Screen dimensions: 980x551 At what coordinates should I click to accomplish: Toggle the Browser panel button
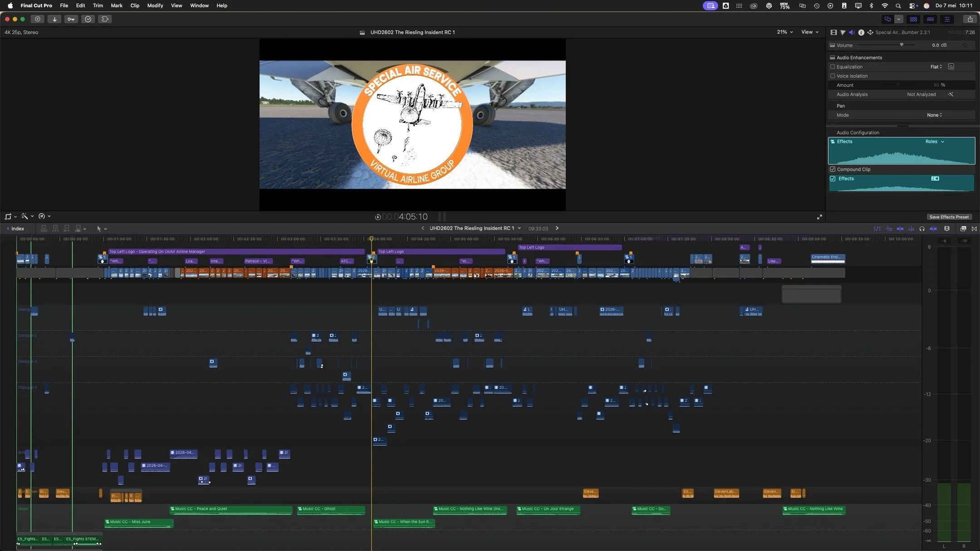coord(913,19)
